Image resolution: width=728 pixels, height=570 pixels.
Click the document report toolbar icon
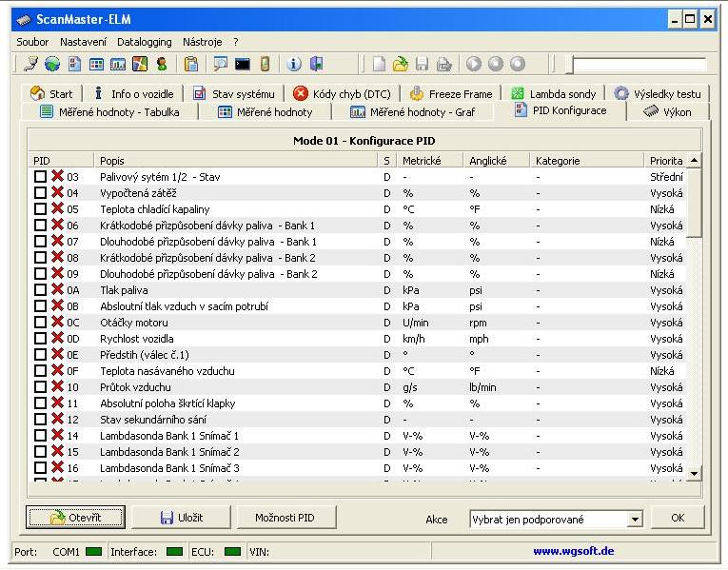pos(74,64)
